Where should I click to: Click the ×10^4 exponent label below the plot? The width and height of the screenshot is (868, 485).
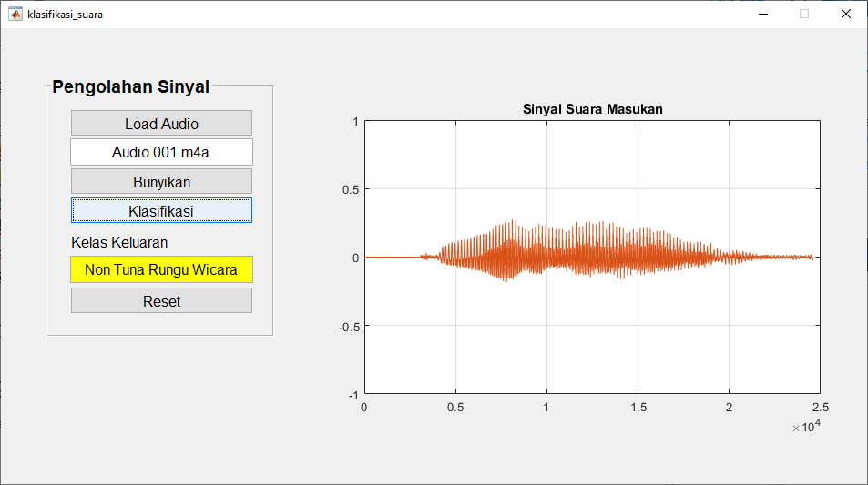click(x=807, y=427)
